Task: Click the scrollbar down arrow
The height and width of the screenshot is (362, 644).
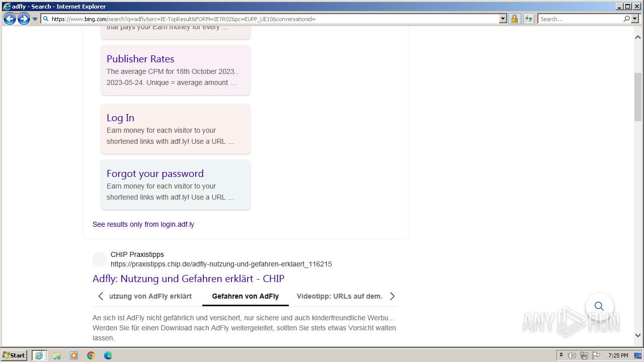Action: click(638, 335)
